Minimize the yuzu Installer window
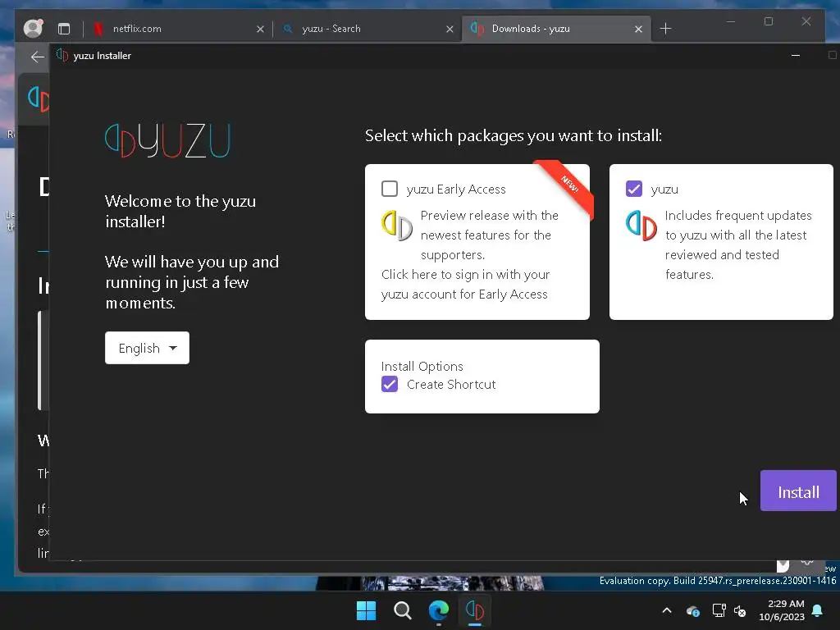Screen dimensions: 840x630 [x=796, y=55]
